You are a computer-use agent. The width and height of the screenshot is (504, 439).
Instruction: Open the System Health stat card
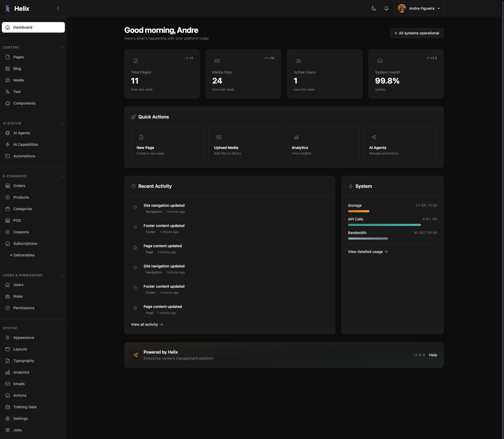[406, 74]
